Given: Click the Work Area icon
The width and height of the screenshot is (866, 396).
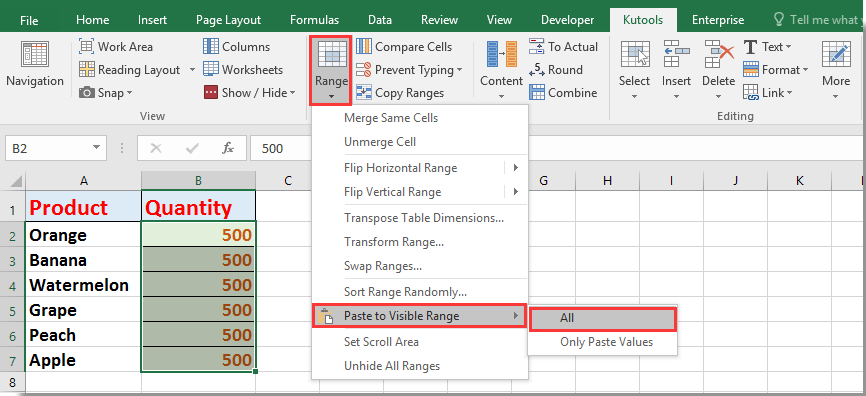Looking at the screenshot, I should [87, 47].
